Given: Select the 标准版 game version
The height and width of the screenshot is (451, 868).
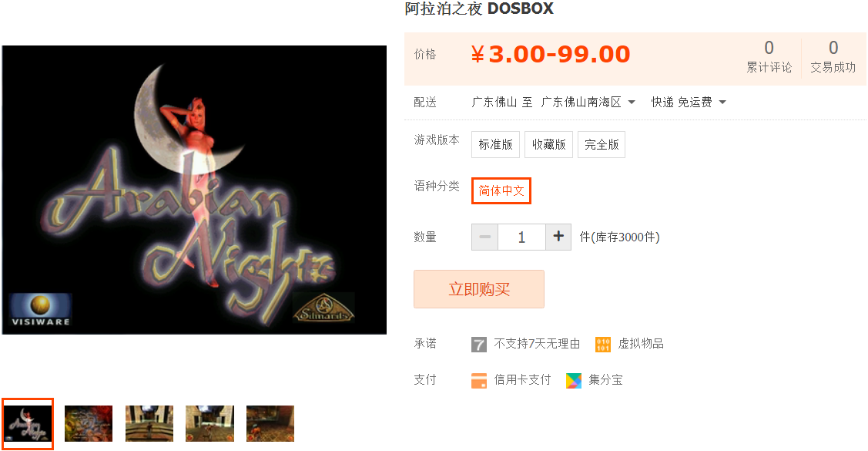Looking at the screenshot, I should 495,145.
